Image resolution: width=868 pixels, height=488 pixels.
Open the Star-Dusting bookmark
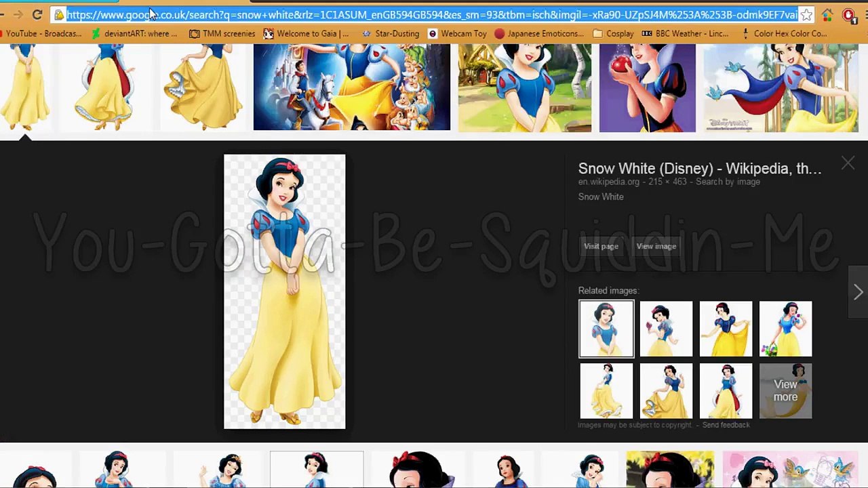click(x=391, y=33)
